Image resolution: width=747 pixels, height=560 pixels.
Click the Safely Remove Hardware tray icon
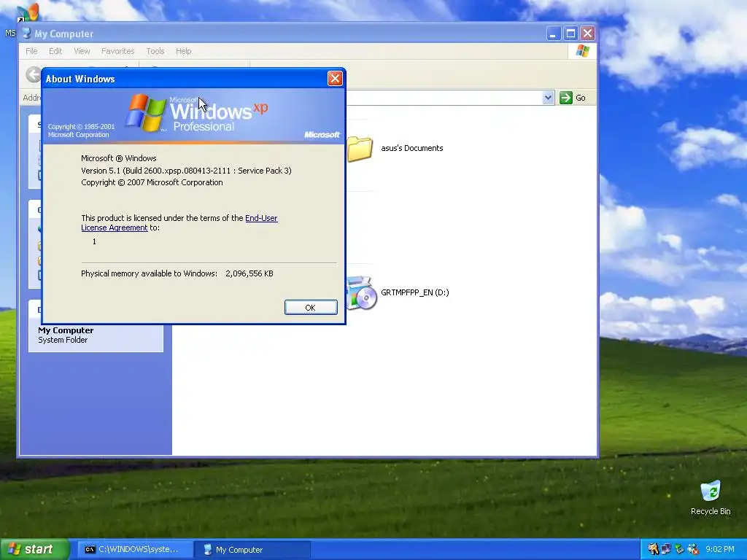pyautogui.click(x=679, y=549)
